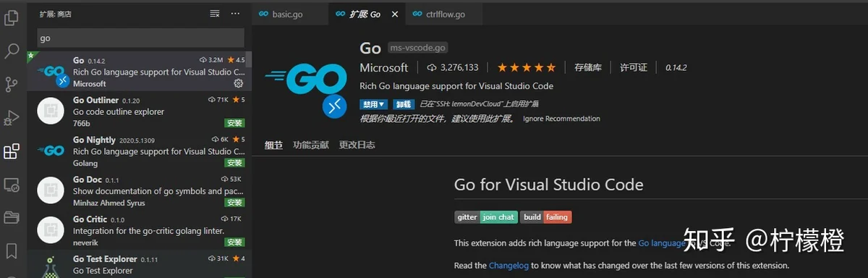868x278 pixels.
Task: Open the bookmark icon in activity bar
Action: click(12, 251)
